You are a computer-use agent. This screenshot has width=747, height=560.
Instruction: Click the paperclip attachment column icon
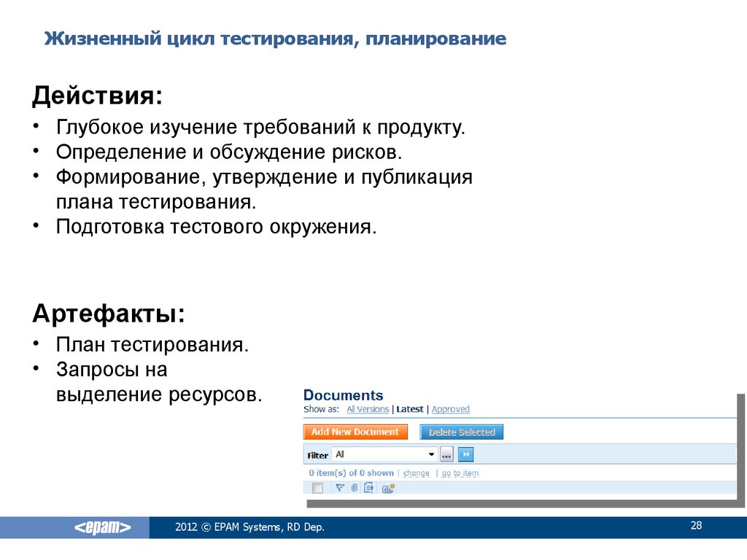[x=354, y=488]
